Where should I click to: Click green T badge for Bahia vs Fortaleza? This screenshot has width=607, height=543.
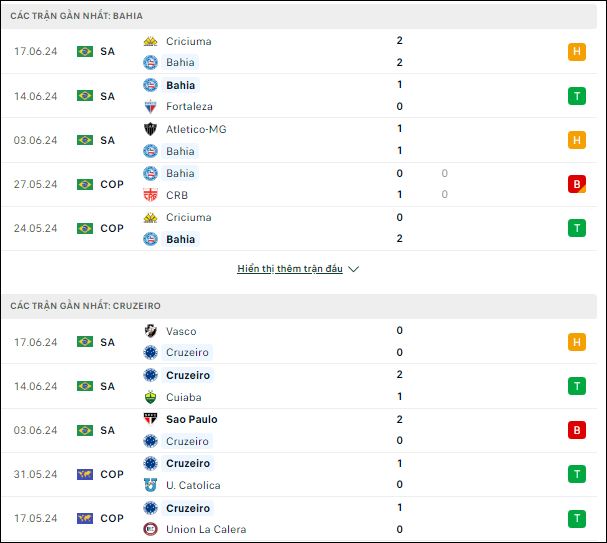[x=577, y=96]
